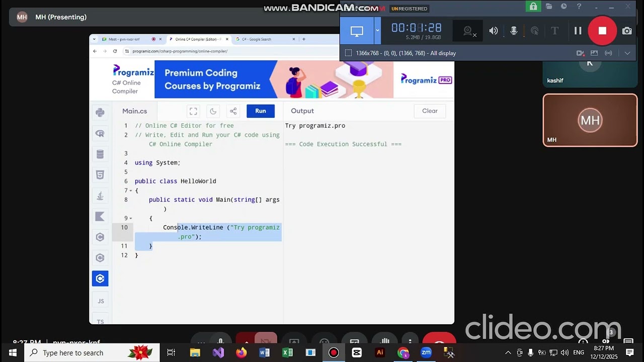Image resolution: width=644 pixels, height=362 pixels.
Task: Click 'using System;' on line 4
Action: point(157,163)
